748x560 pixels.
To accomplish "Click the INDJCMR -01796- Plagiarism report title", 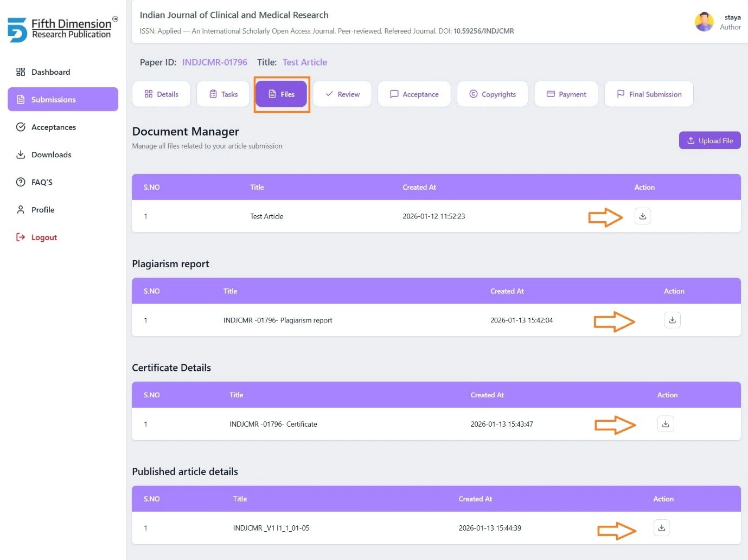I will [x=278, y=320].
